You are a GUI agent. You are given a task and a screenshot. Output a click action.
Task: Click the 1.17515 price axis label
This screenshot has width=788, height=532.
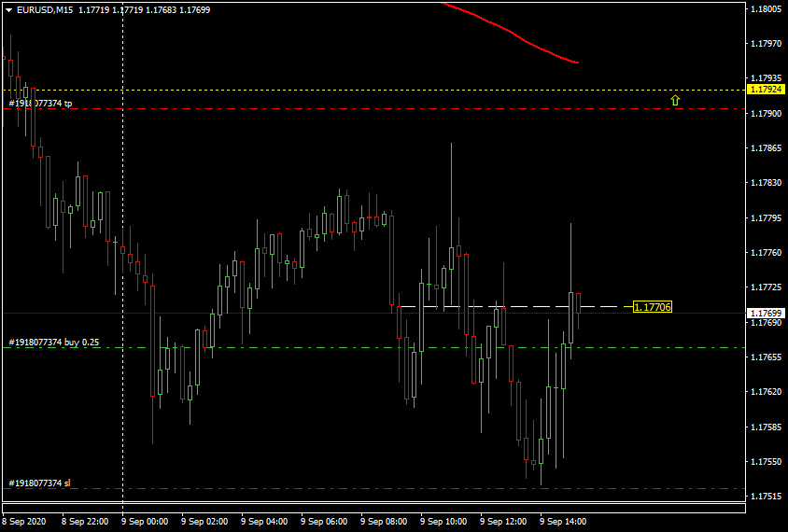click(x=766, y=497)
